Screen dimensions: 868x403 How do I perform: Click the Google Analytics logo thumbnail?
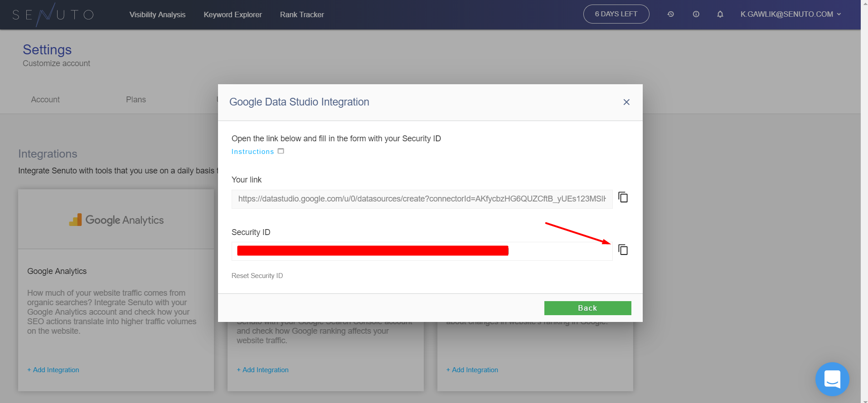116,220
